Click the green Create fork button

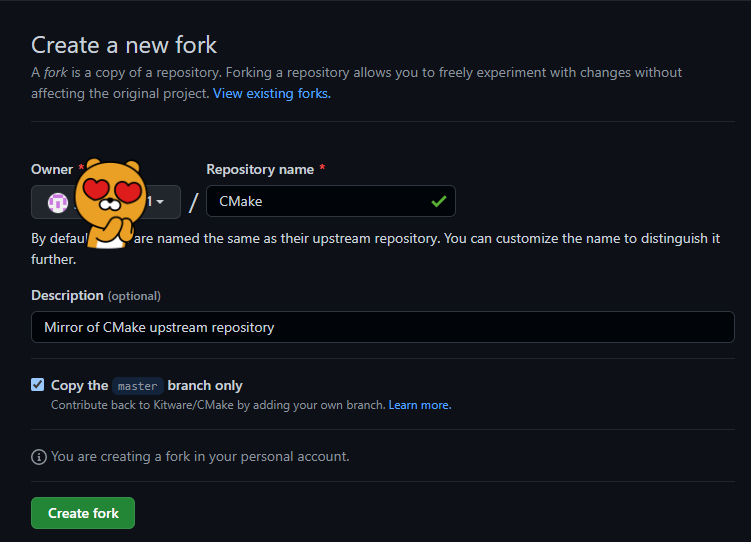(x=83, y=513)
